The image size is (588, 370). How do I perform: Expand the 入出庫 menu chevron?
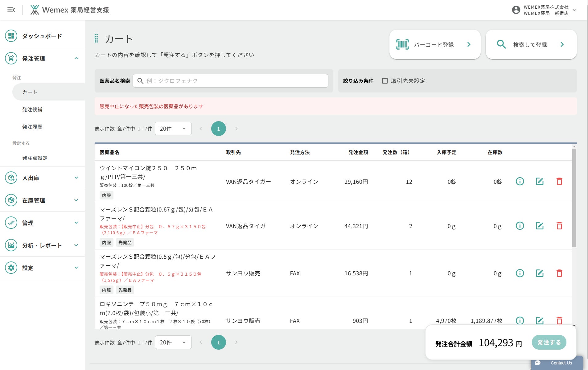tap(76, 178)
